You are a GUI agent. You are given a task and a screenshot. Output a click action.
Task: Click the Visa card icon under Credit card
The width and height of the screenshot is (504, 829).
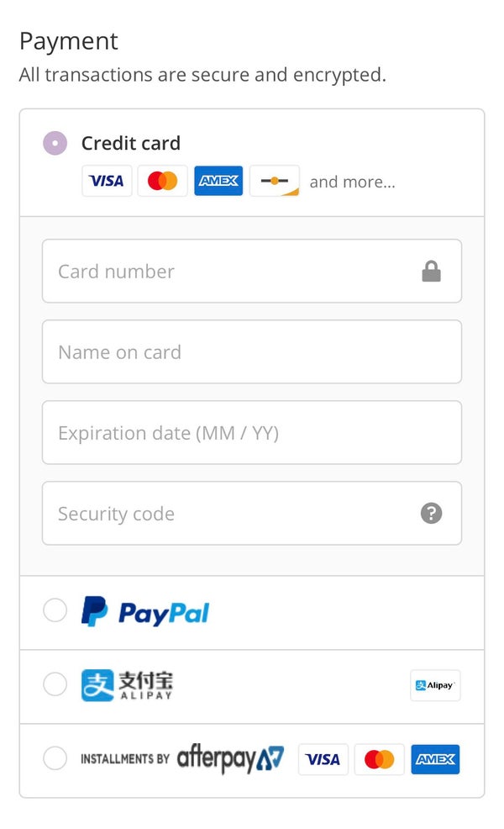(x=107, y=181)
